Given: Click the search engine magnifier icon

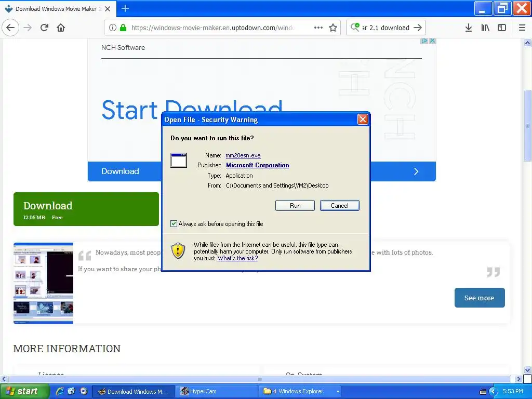Looking at the screenshot, I should [355, 27].
